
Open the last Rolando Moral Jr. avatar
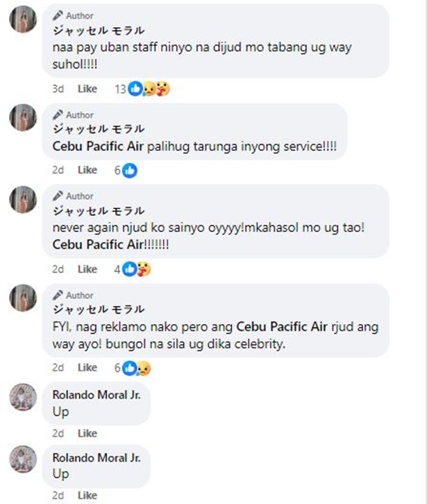(23, 459)
